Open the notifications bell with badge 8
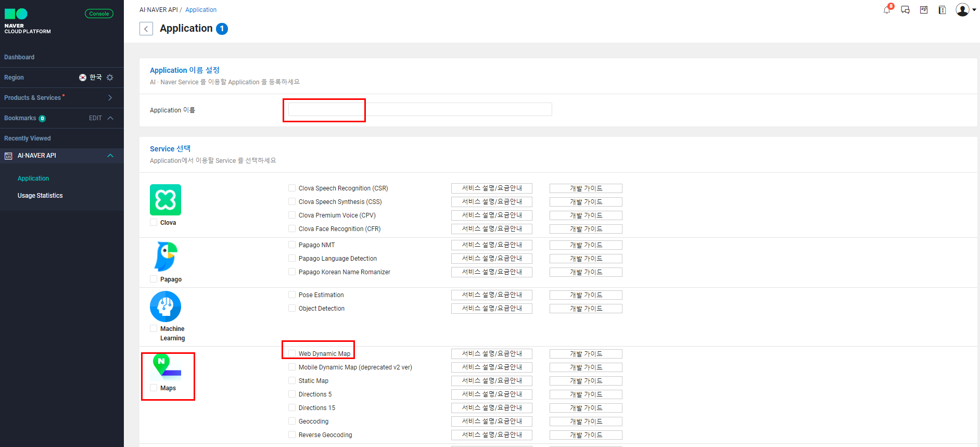 coord(887,10)
